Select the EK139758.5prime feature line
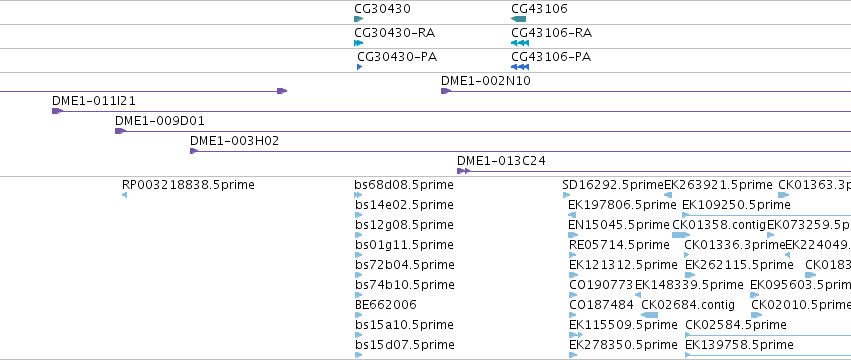The width and height of the screenshot is (851, 360). tap(768, 355)
